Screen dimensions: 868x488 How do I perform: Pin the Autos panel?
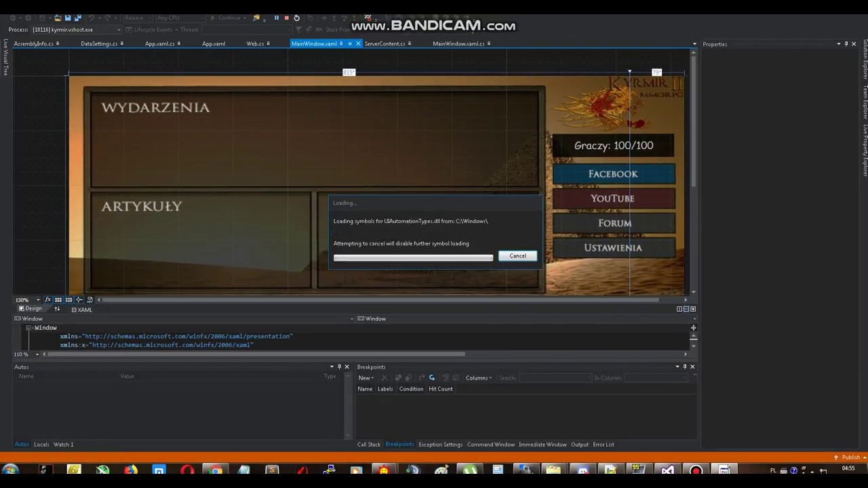pyautogui.click(x=340, y=367)
